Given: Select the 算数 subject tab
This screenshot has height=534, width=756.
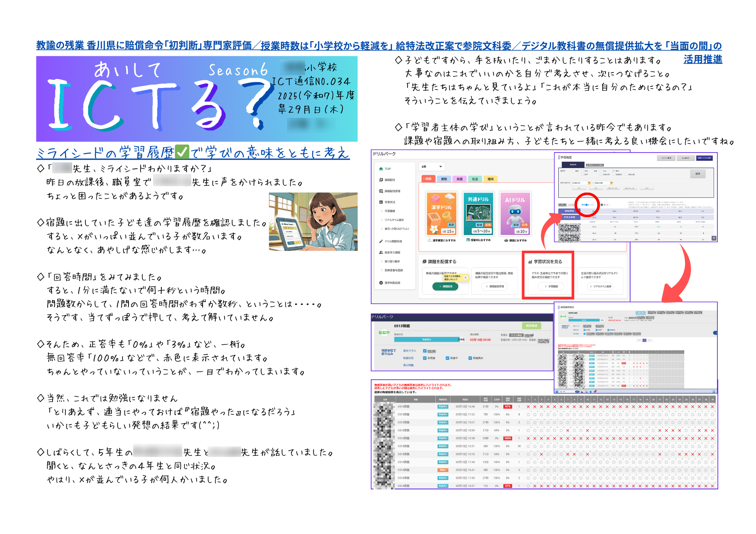Looking at the screenshot, I should [444, 179].
